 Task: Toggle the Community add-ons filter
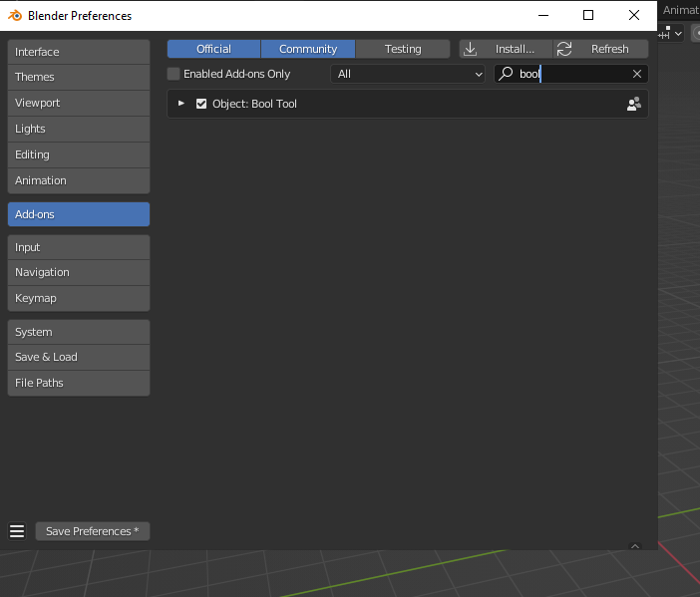pyautogui.click(x=308, y=49)
